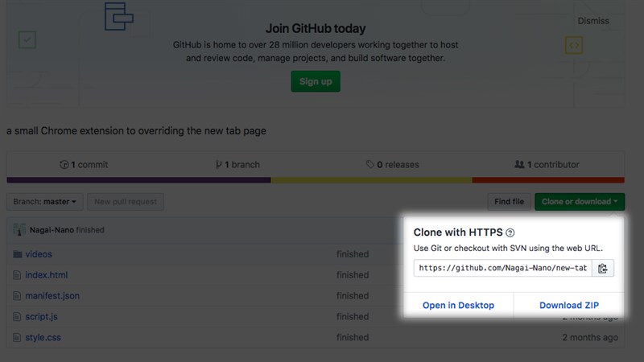The image size is (644, 362).
Task: Open the Branch: master dropdown
Action: coord(45,202)
